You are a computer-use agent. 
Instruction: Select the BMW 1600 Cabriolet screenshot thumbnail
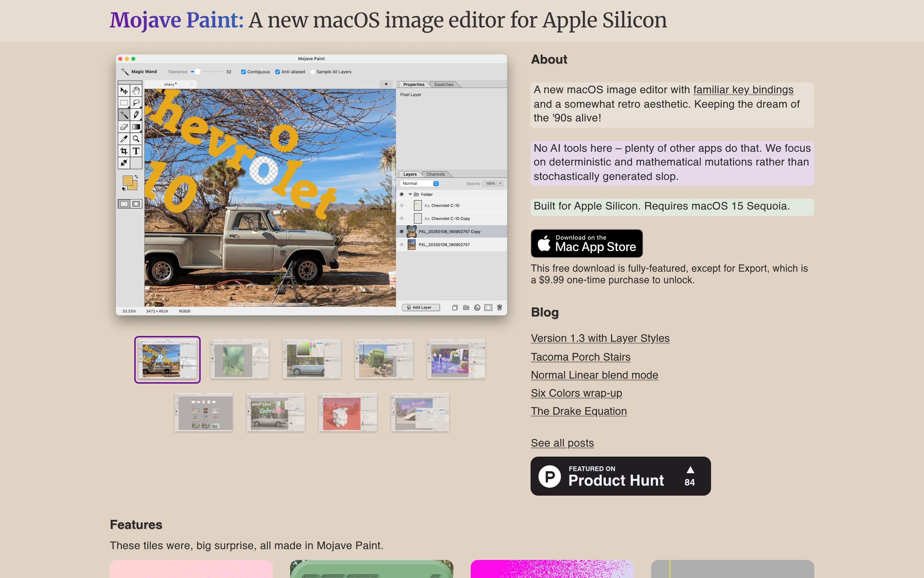276,412
